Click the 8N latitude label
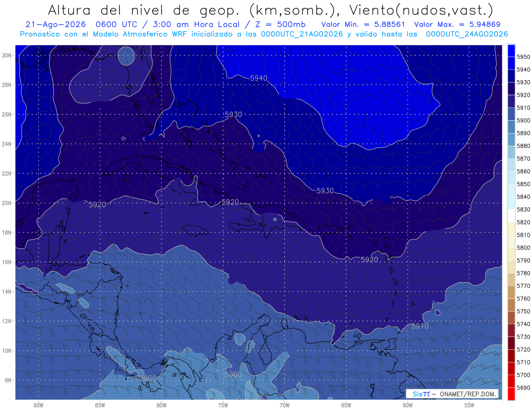This screenshot has height=411, width=532. pyautogui.click(x=9, y=380)
